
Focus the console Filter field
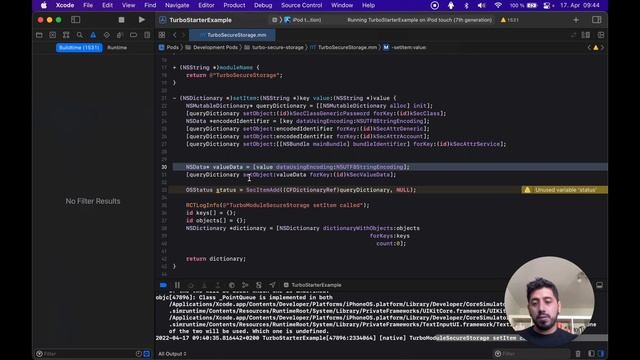point(531,354)
